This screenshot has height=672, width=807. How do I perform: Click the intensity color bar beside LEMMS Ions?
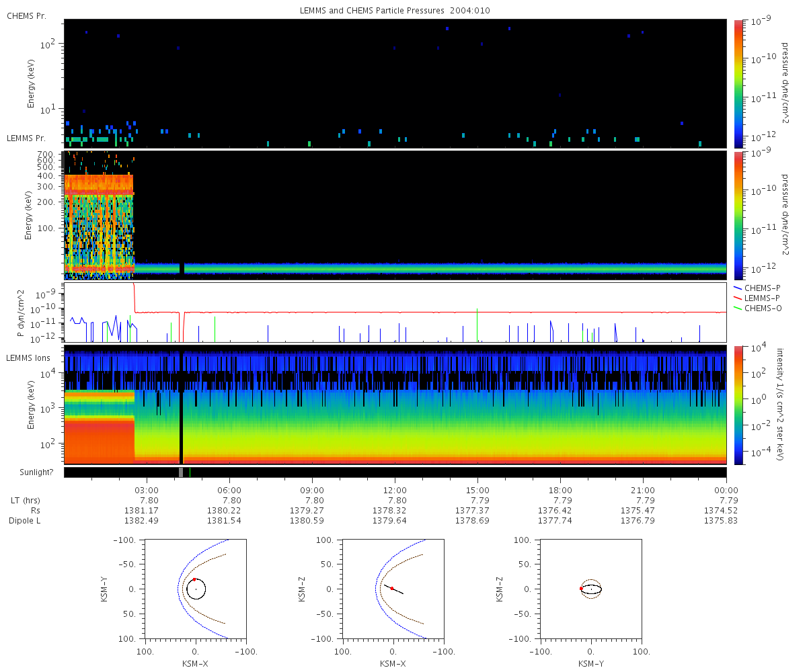tap(738, 405)
